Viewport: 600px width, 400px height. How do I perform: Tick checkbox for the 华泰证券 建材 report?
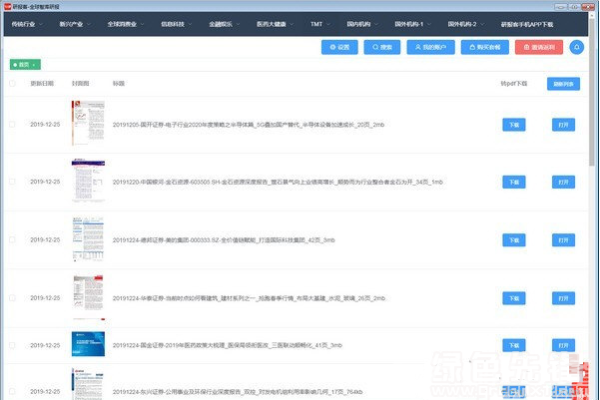click(12, 298)
